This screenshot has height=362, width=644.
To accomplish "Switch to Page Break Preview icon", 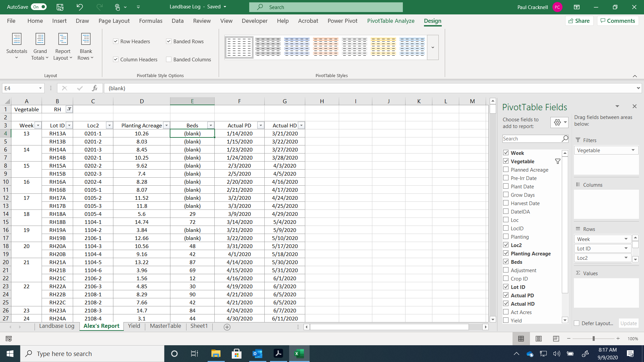I will (x=556, y=339).
